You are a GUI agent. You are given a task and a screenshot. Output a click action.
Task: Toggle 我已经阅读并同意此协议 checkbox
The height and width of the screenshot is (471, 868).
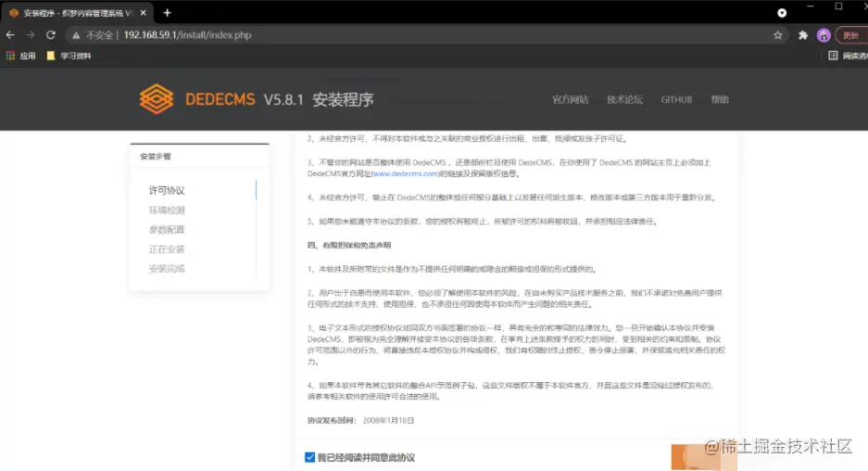[310, 457]
